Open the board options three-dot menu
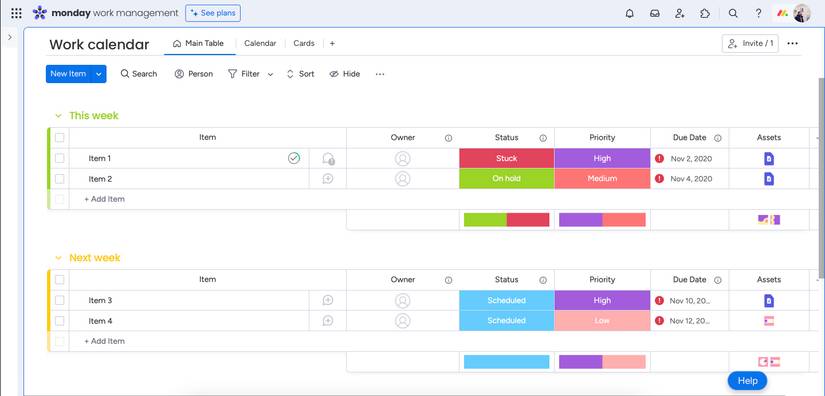Image resolution: width=825 pixels, height=396 pixels. coord(792,44)
